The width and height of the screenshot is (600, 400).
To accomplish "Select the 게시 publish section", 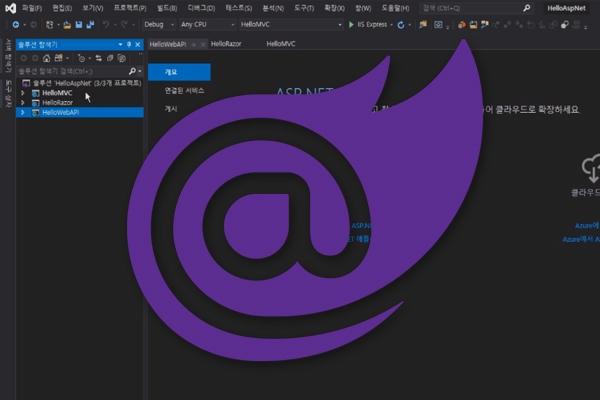I will click(171, 109).
